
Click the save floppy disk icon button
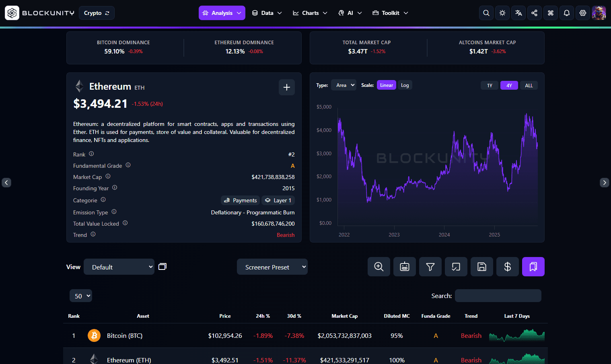tap(482, 267)
